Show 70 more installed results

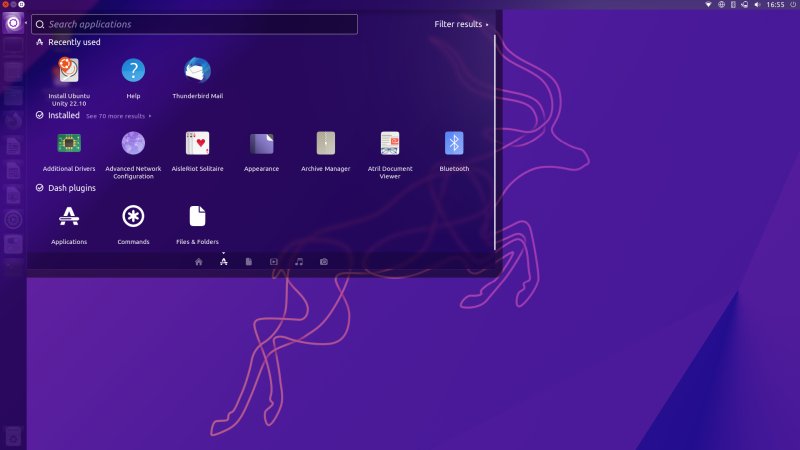(x=118, y=116)
